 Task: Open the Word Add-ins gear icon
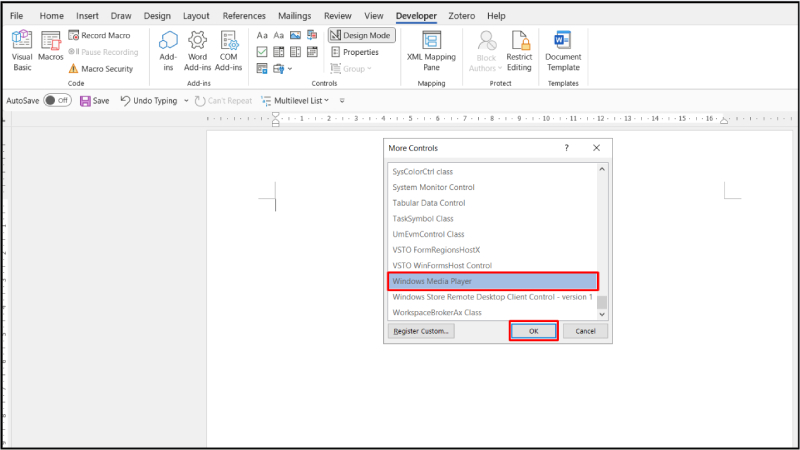198,48
